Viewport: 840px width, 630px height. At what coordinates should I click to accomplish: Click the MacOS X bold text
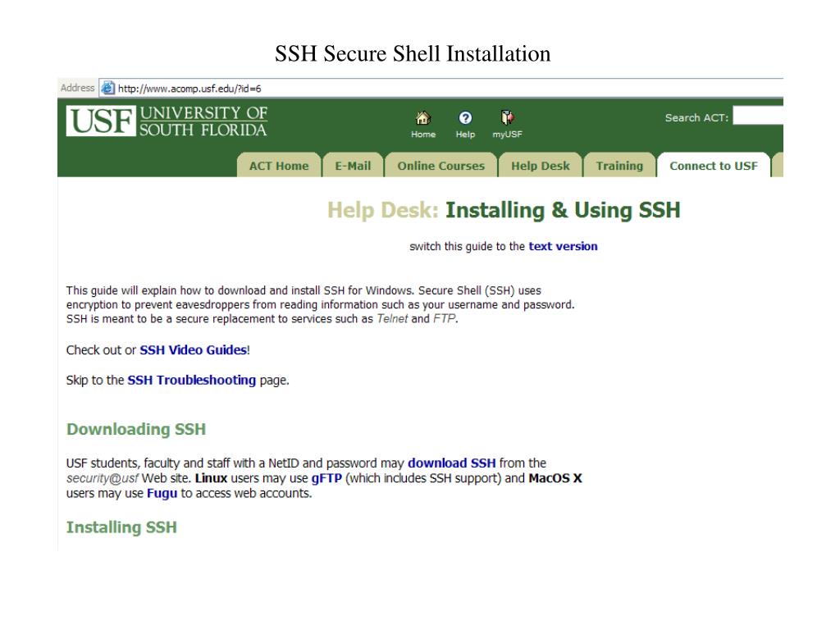coord(555,478)
